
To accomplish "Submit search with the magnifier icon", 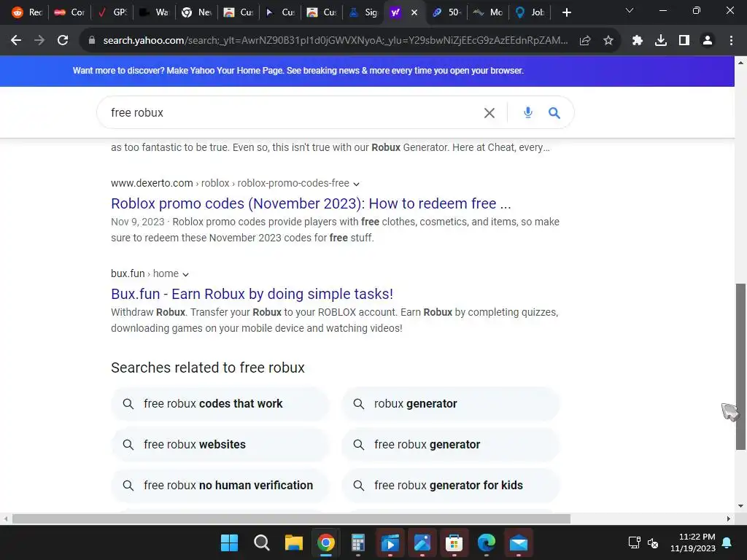I will 554,113.
